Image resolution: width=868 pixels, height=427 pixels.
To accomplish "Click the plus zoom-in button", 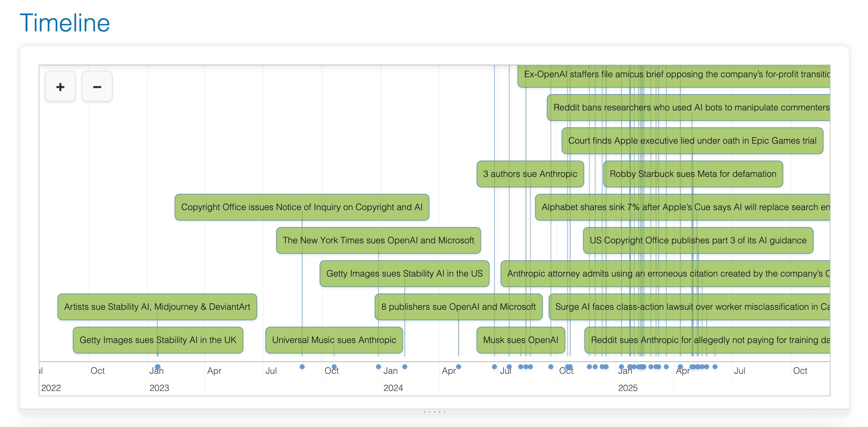I will pyautogui.click(x=60, y=87).
